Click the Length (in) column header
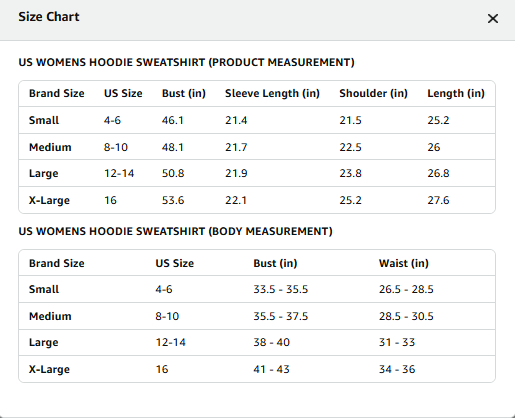 (x=456, y=93)
